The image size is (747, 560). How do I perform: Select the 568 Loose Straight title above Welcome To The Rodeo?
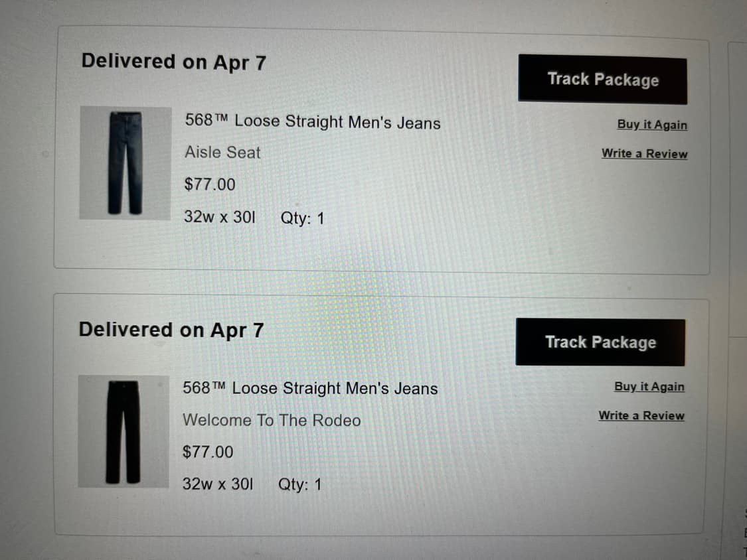coord(310,389)
